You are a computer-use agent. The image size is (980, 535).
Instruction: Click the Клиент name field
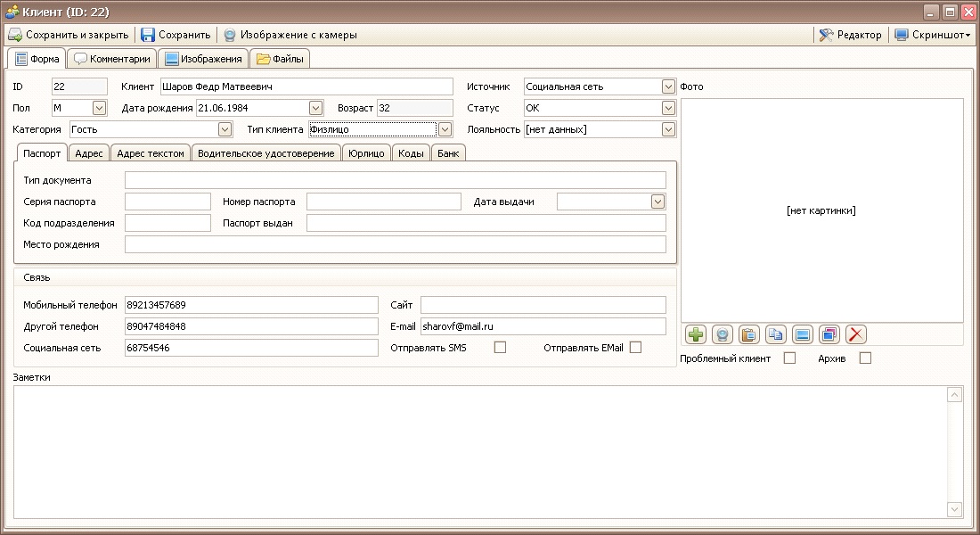[306, 86]
